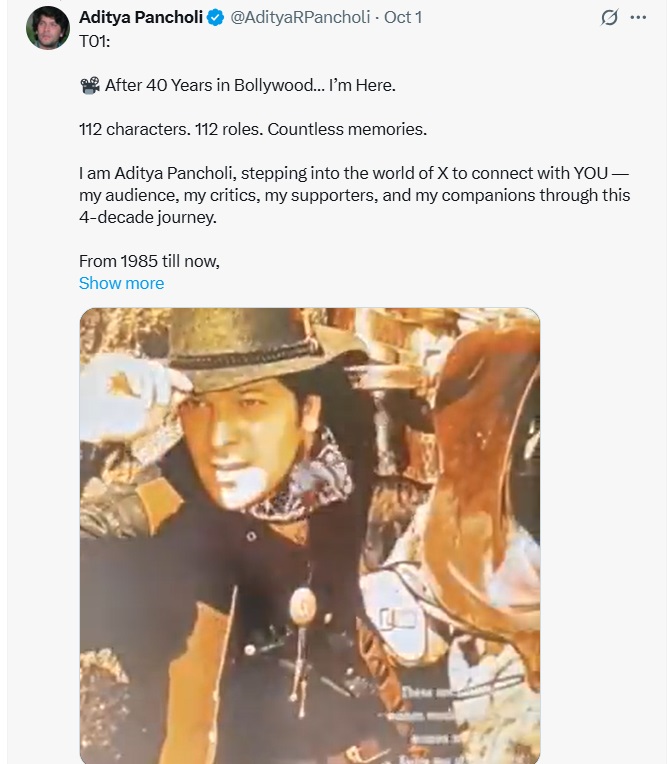Click the "From 1985 till now," line

tap(149, 261)
